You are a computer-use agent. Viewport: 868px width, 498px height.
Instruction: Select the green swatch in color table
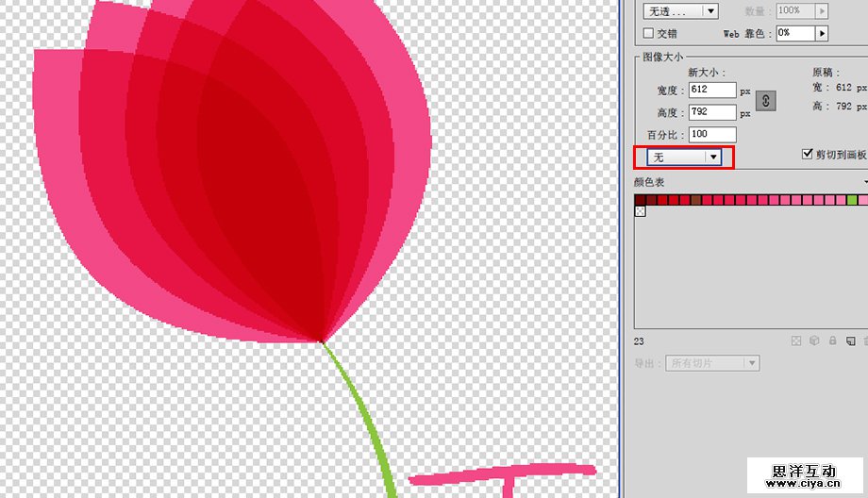click(x=852, y=200)
